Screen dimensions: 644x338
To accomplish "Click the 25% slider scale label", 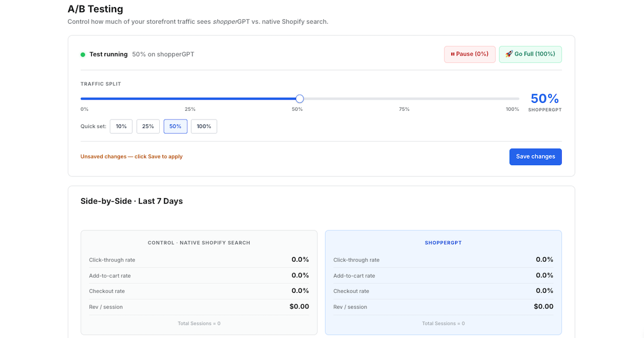I will point(190,109).
